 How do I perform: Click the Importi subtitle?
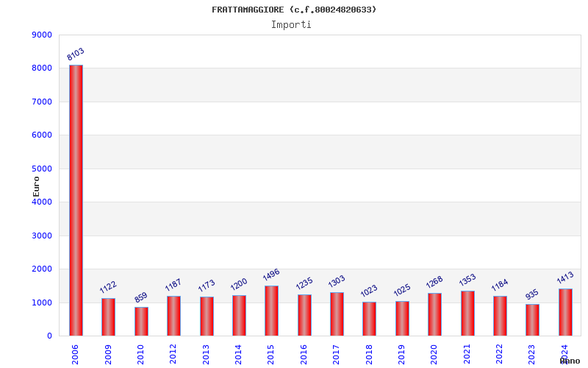(x=291, y=25)
